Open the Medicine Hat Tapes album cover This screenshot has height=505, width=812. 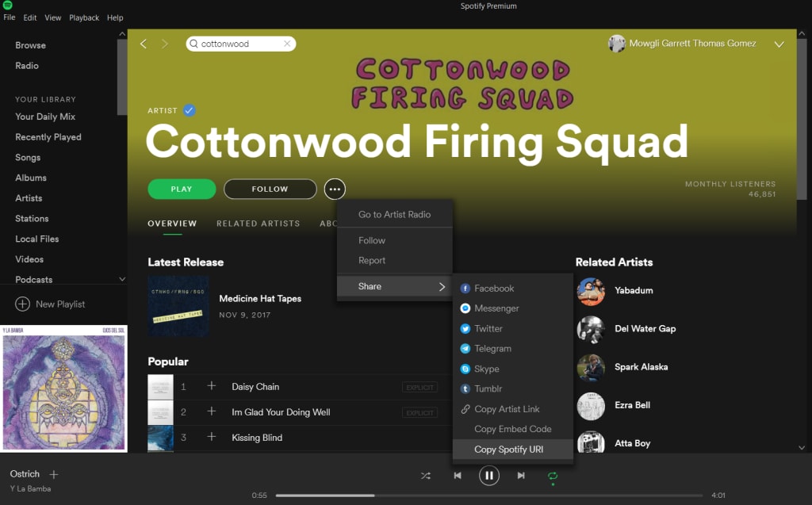(x=178, y=306)
